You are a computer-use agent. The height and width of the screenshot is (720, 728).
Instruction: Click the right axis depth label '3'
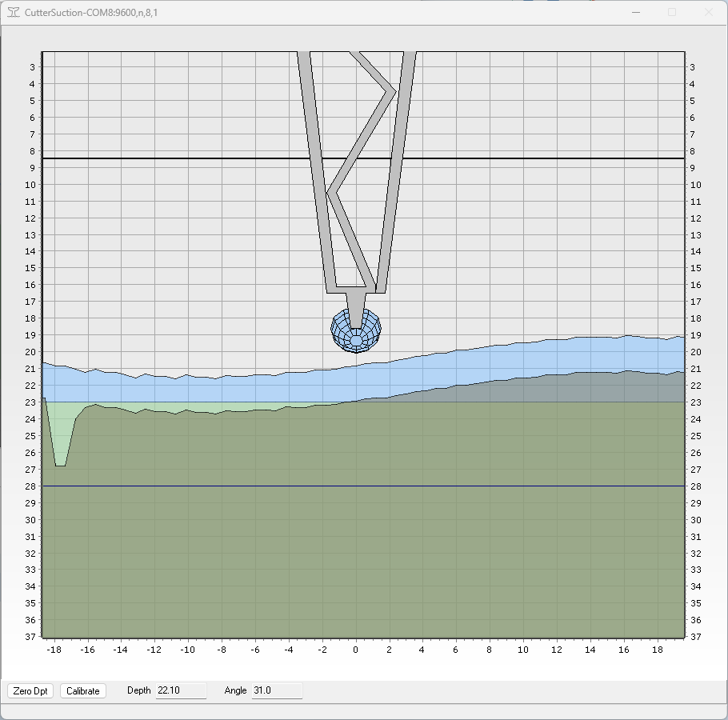pos(693,67)
